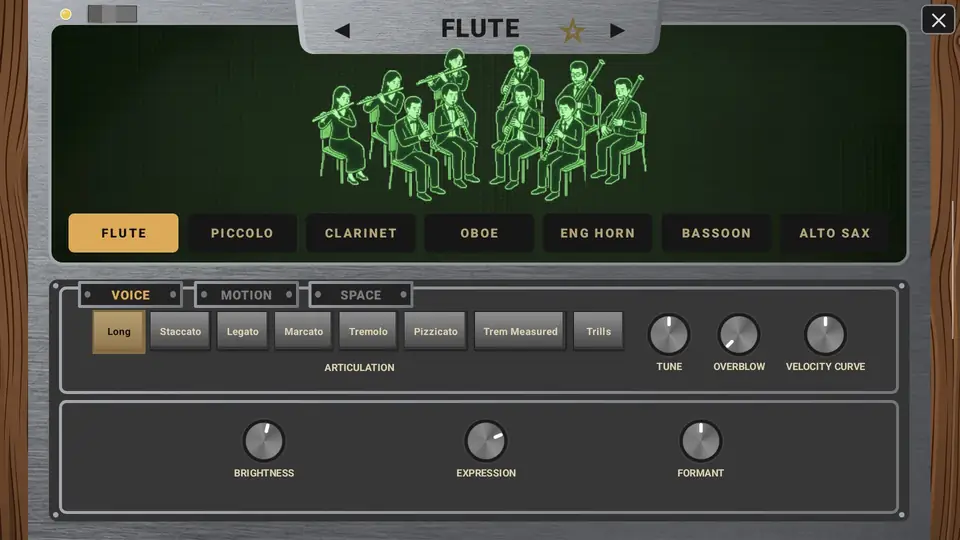The width and height of the screenshot is (960, 540).
Task: Open the Space tab
Action: [x=361, y=295]
